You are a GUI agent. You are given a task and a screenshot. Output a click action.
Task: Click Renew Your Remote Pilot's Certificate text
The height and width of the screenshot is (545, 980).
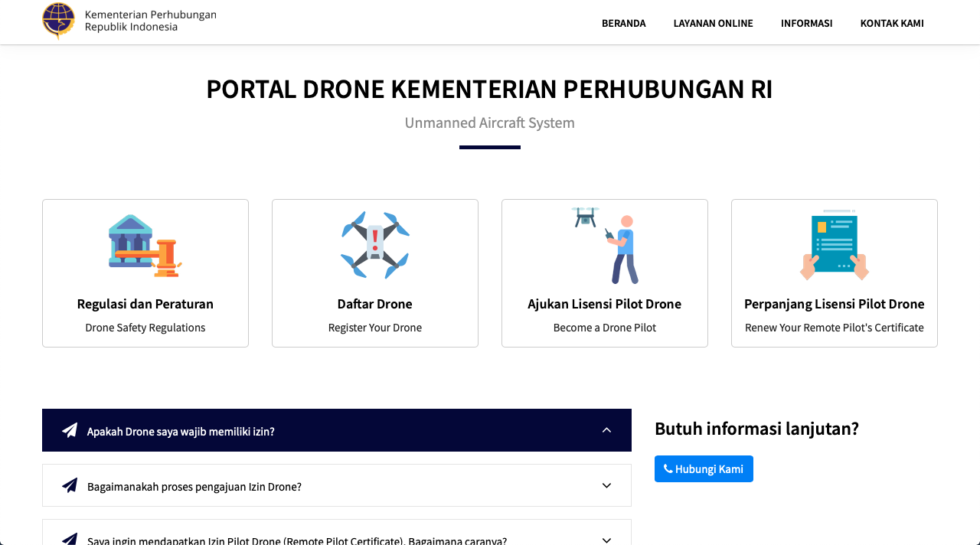point(835,328)
